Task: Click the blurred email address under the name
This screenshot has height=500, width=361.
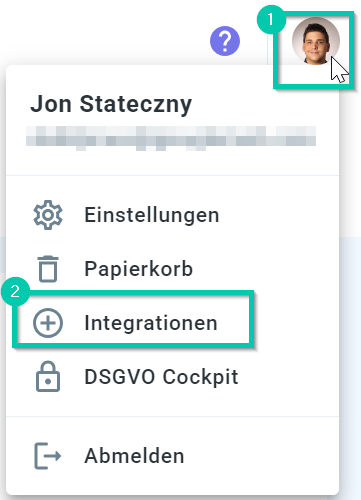Action: pyautogui.click(x=171, y=138)
